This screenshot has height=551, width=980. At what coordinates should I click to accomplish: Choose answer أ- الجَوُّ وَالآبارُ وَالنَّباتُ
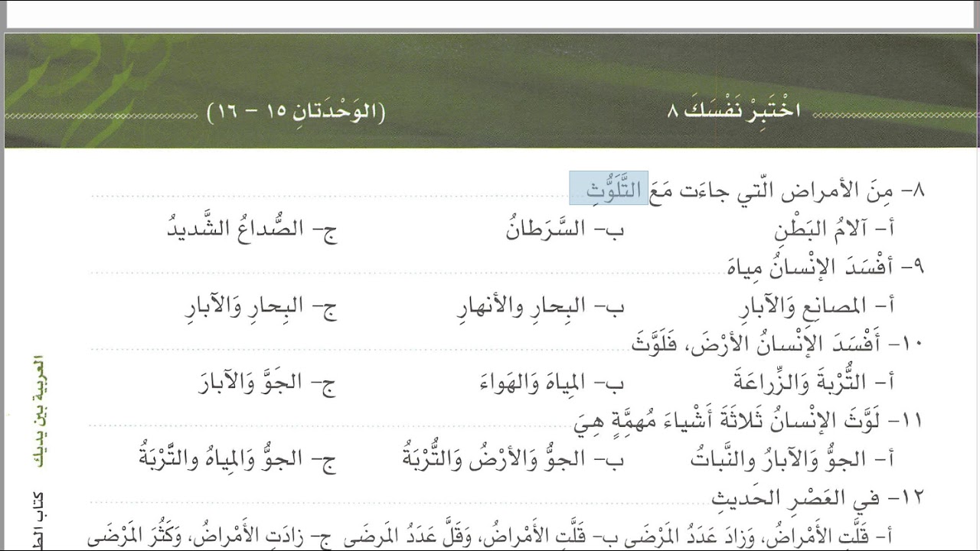[794, 459]
